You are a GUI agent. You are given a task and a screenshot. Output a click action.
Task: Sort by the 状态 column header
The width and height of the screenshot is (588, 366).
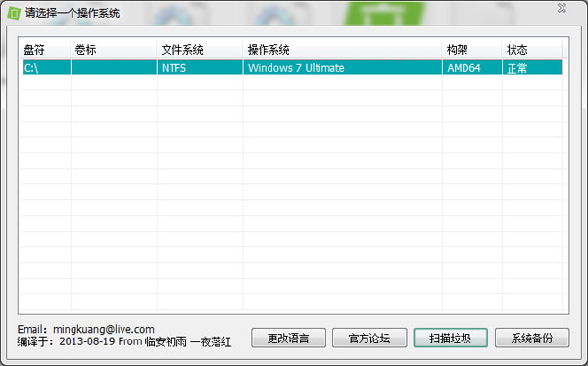click(x=532, y=49)
